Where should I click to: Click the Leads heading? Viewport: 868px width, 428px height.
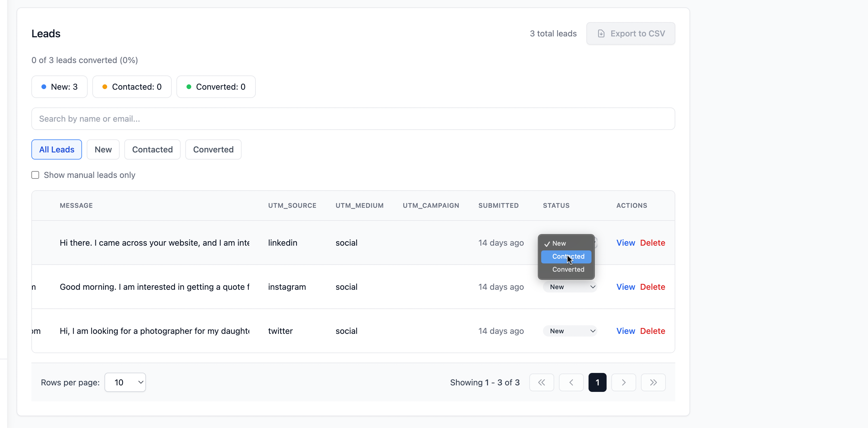(46, 33)
